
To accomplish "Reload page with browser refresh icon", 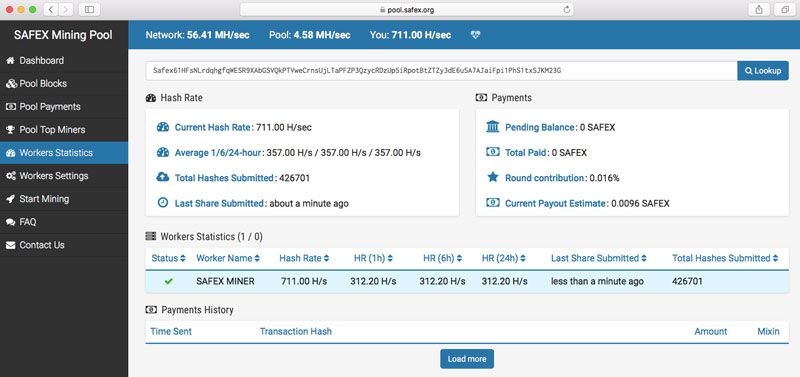I will click(x=566, y=10).
